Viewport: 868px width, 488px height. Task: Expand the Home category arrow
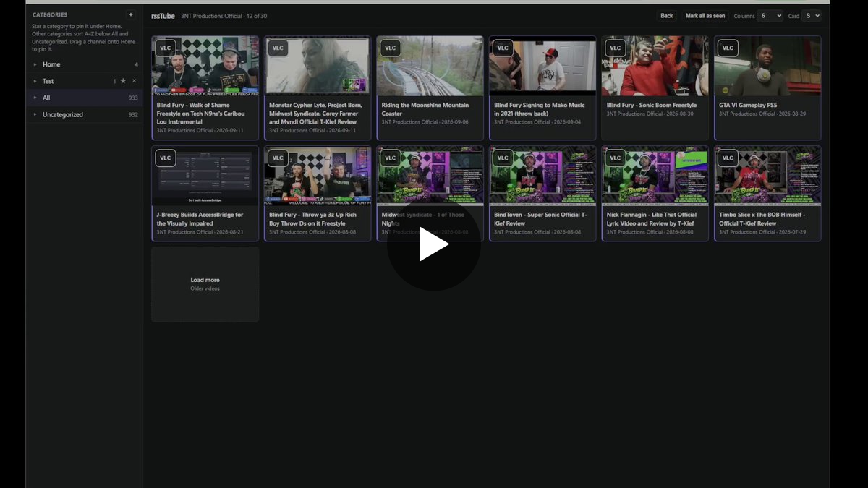pos(35,64)
